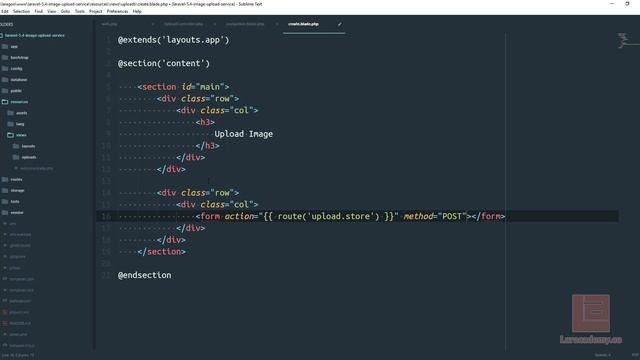Viewport: 640px width, 360px height.
Task: Open welcome.blade.php in the sidebar
Action: click(x=36, y=168)
